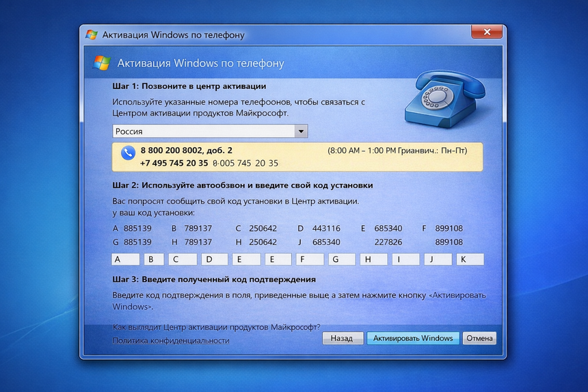The image size is (588, 392).
Task: Open the Как выглядит Центр активации link
Action: tap(216, 327)
